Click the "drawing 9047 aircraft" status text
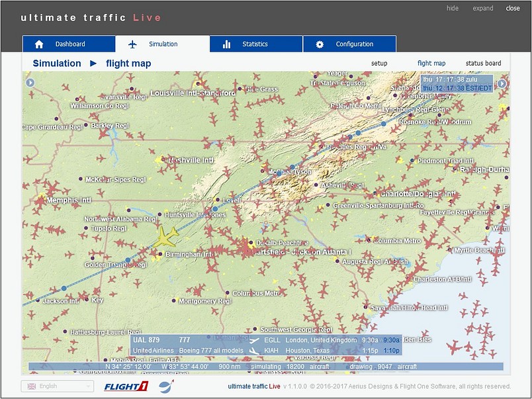This screenshot has height=399, width=532. coord(383,367)
